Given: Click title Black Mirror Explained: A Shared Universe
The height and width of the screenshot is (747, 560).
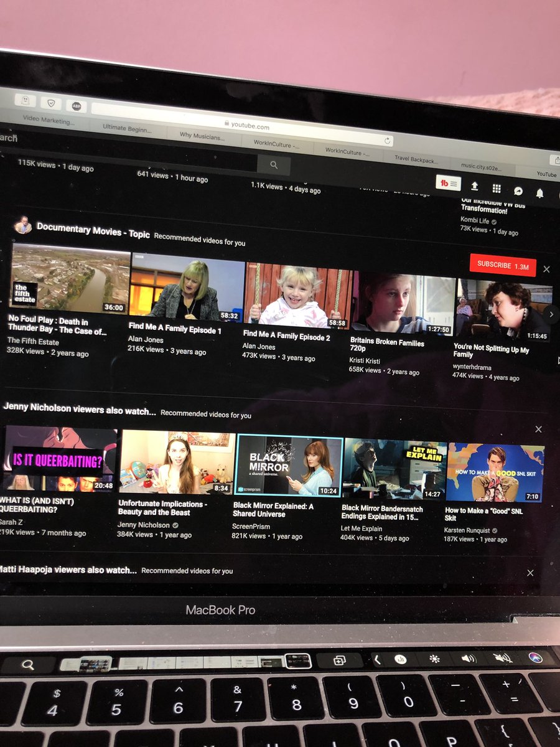Looking at the screenshot, I should tap(273, 509).
